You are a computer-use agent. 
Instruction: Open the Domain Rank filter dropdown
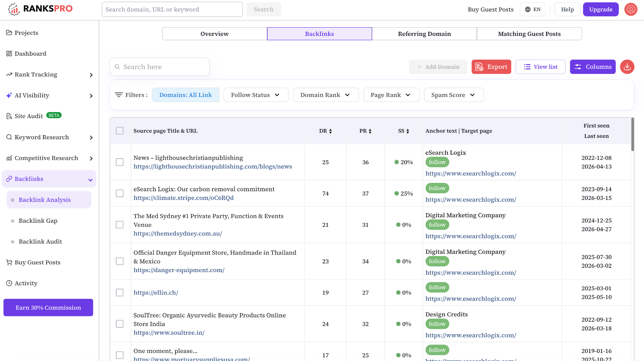coord(326,95)
